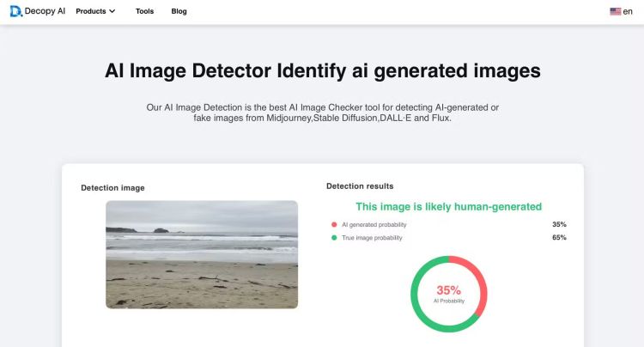Select the uploaded beach detection image
The width and height of the screenshot is (644, 347).
pyautogui.click(x=202, y=254)
